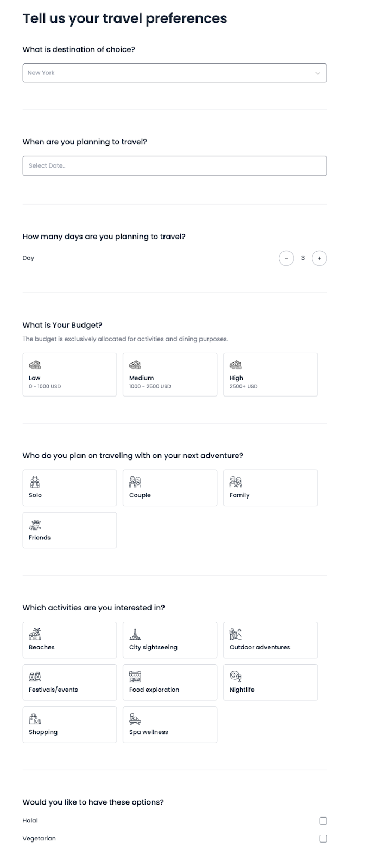
Task: Choose the Beaches palm hut icon
Action: point(35,634)
